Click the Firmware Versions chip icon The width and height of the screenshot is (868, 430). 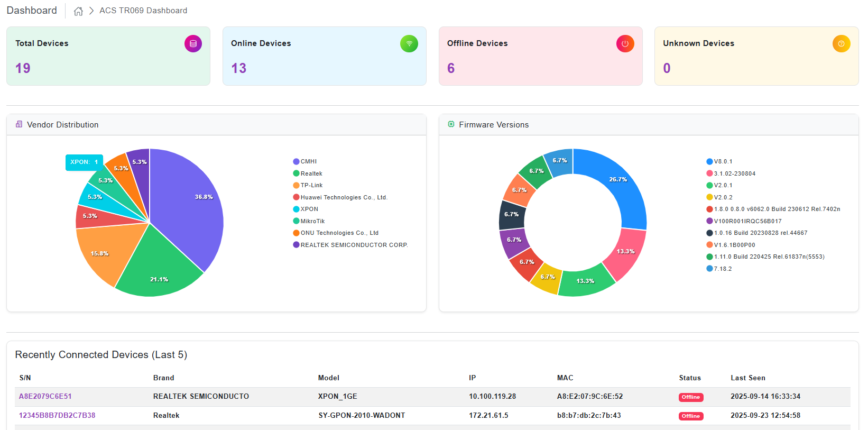(x=451, y=124)
